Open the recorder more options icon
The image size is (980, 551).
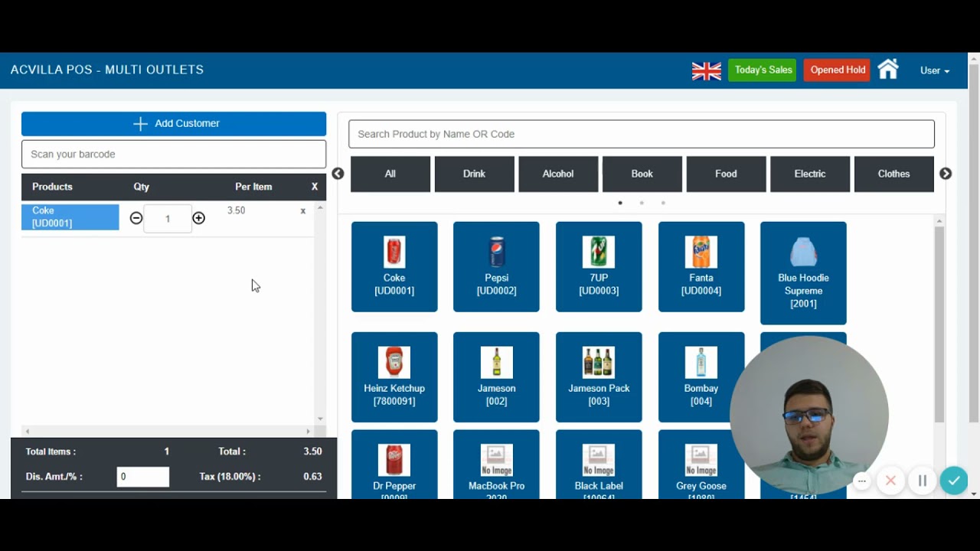coord(862,481)
